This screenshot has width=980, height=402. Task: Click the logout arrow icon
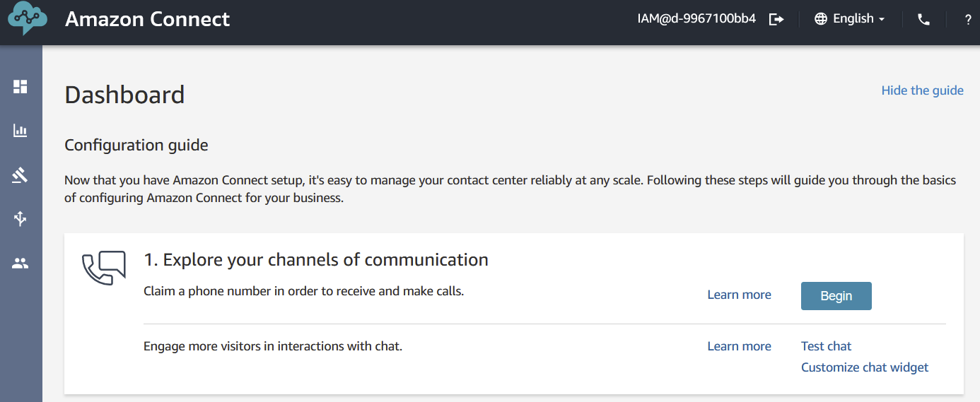point(776,20)
